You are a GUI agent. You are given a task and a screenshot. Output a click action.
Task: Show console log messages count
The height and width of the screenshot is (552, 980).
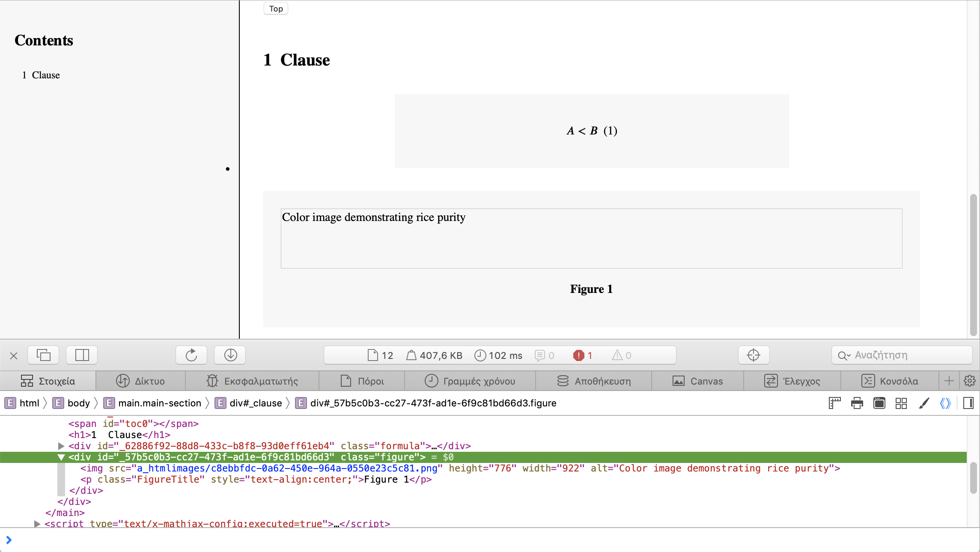(x=545, y=355)
